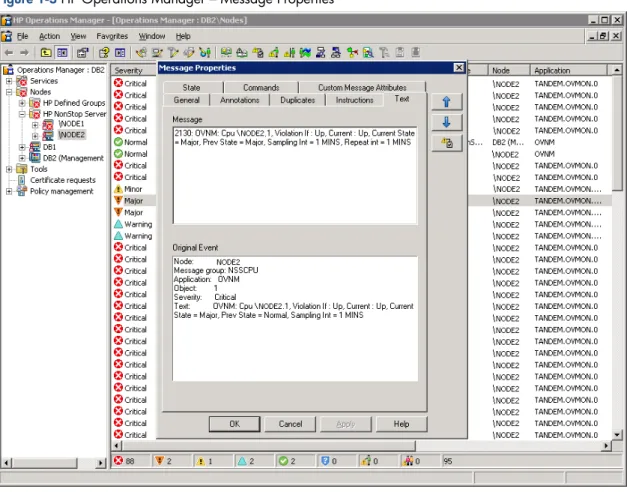Image resolution: width=627 pixels, height=492 pixels.
Task: Collapse the Nodes tree node
Action: [9, 92]
